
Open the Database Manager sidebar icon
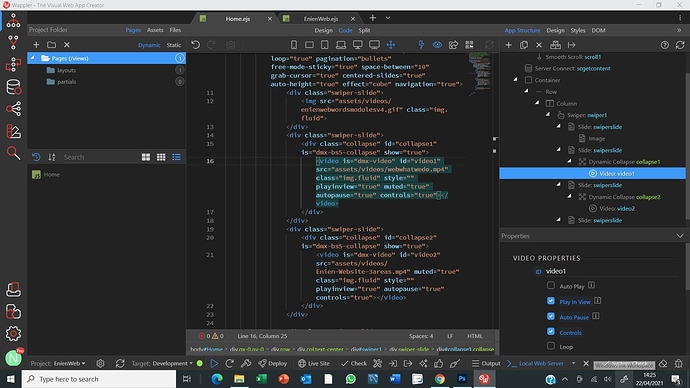click(x=13, y=87)
